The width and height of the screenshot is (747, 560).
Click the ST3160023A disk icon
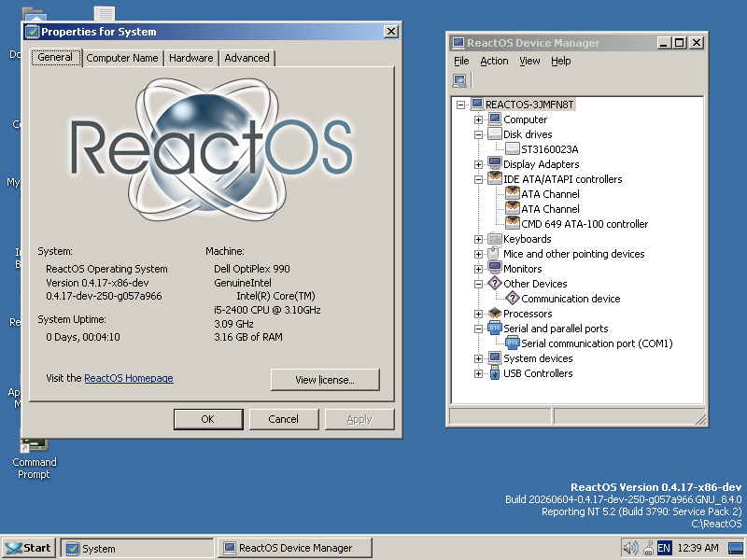(512, 149)
